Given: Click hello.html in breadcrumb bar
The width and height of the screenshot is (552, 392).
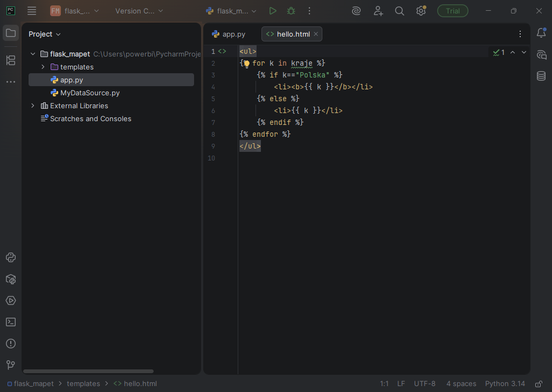Looking at the screenshot, I should (135, 383).
